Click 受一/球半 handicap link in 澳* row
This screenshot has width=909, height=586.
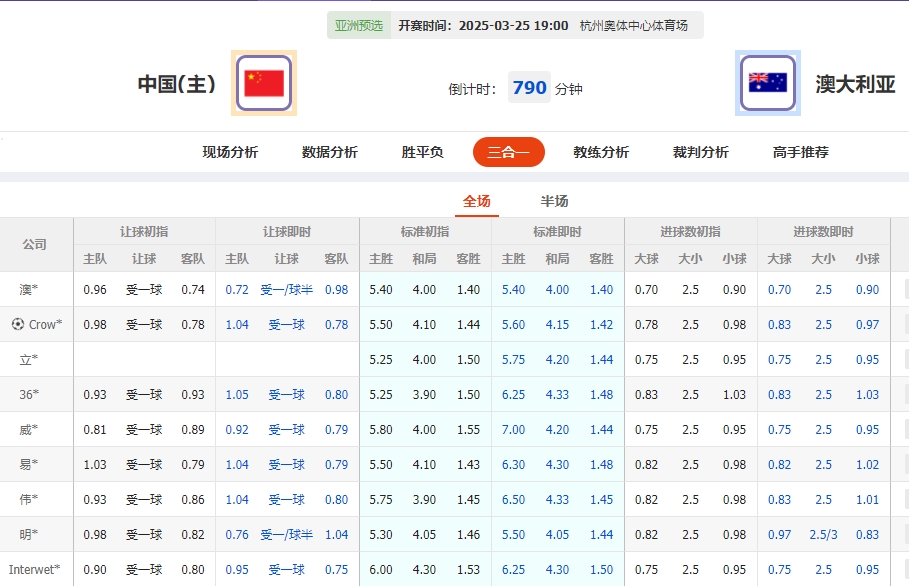click(287, 290)
